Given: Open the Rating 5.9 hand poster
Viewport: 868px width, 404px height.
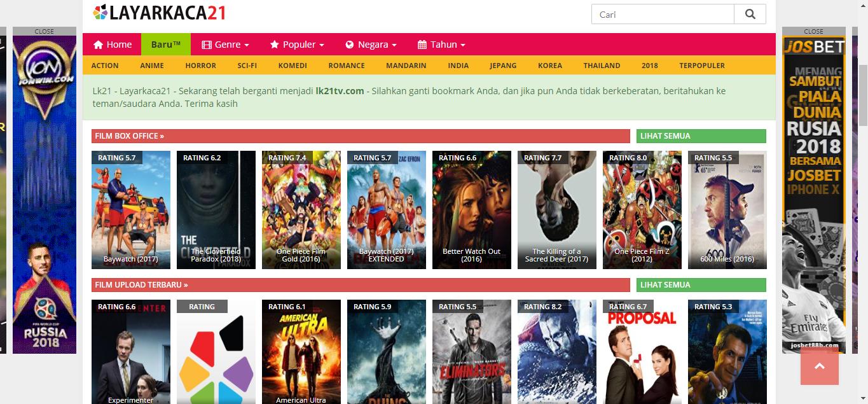Looking at the screenshot, I should point(387,352).
